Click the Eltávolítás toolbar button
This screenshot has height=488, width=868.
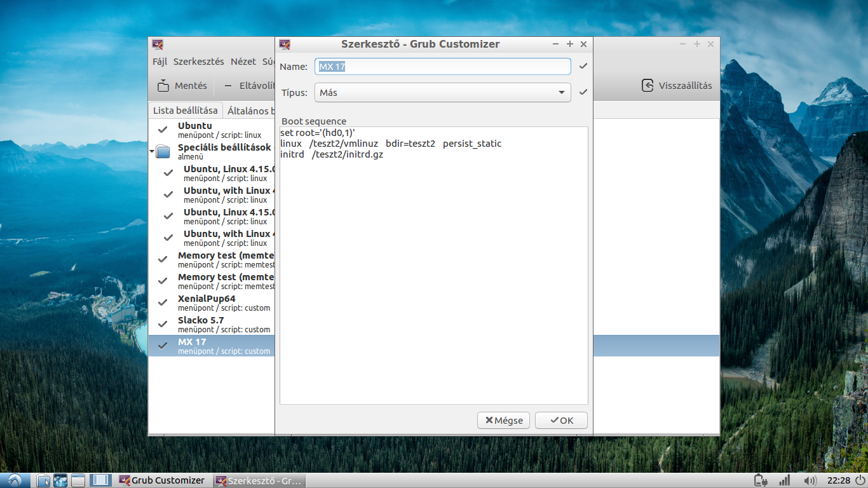point(249,86)
